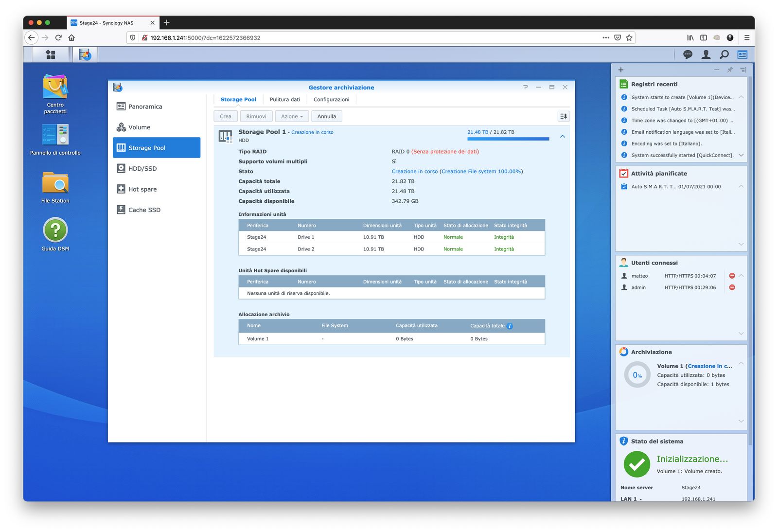Viewport: 778px width, 532px height.
Task: Open the DSM search magnifier icon
Action: click(724, 54)
